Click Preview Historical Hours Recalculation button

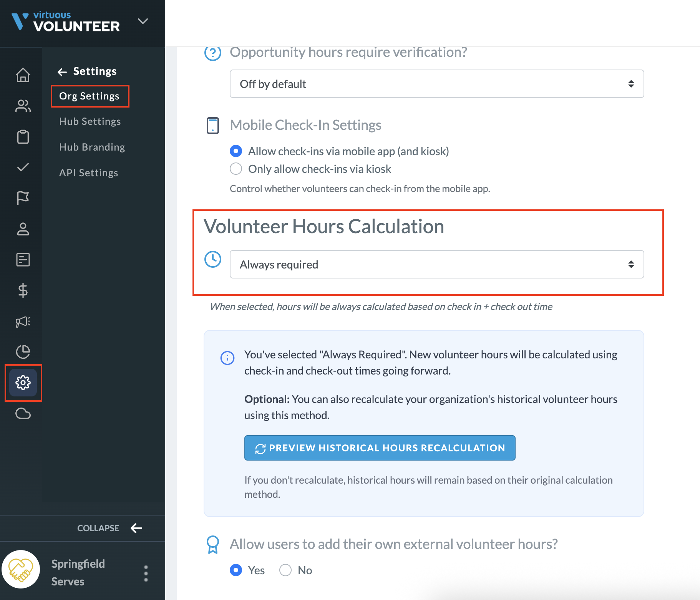[380, 448]
